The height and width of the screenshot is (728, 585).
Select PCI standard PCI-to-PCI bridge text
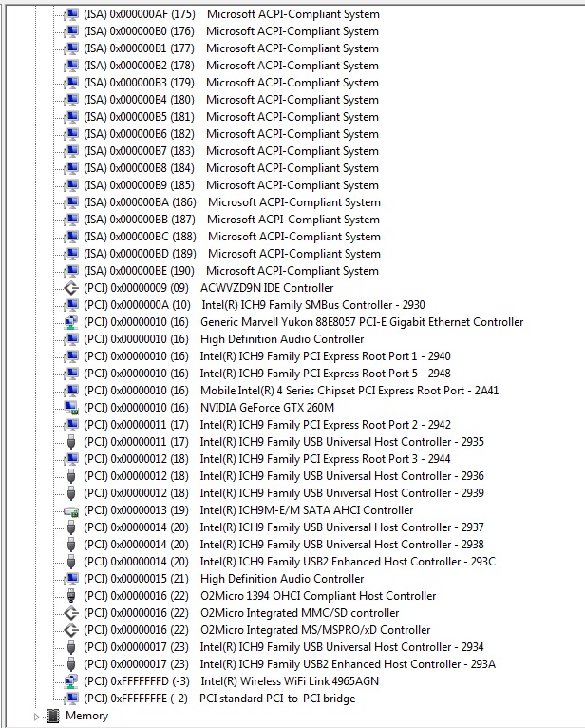(x=277, y=699)
